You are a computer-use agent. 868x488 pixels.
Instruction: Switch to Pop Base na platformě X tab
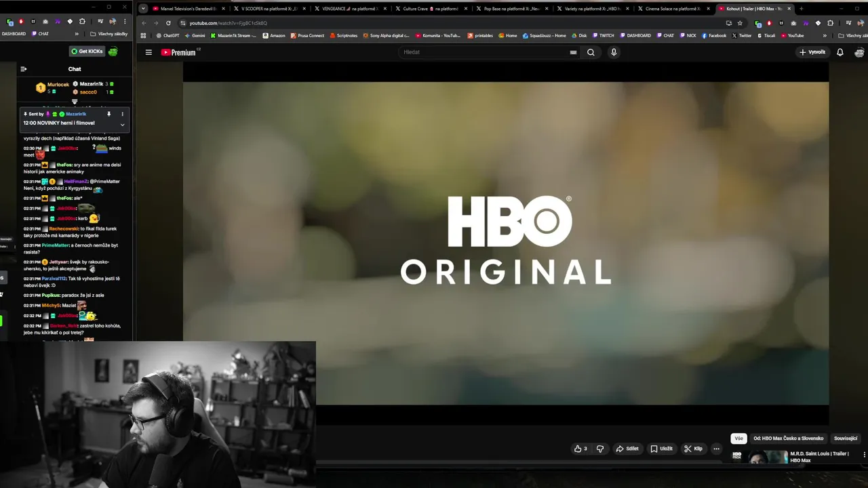click(511, 9)
